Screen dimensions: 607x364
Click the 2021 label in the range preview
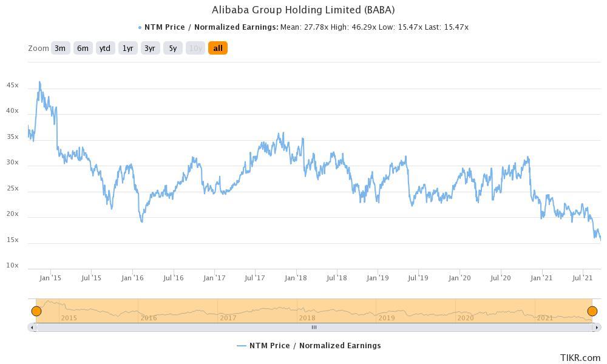coord(544,317)
